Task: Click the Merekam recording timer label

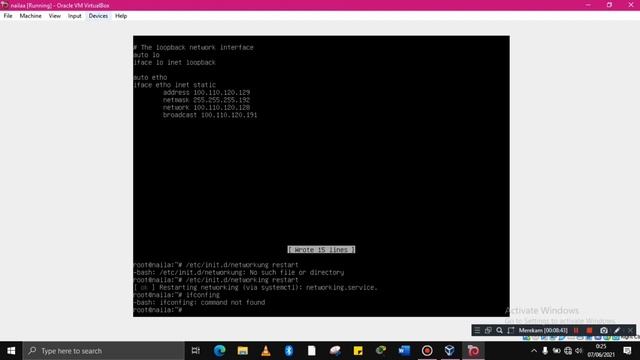Action: point(543,331)
